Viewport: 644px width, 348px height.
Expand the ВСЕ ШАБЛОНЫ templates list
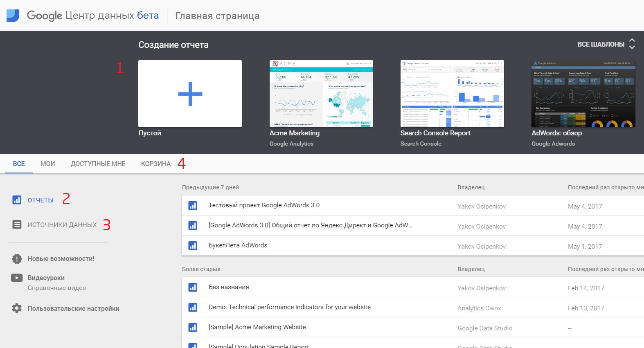pyautogui.click(x=601, y=44)
